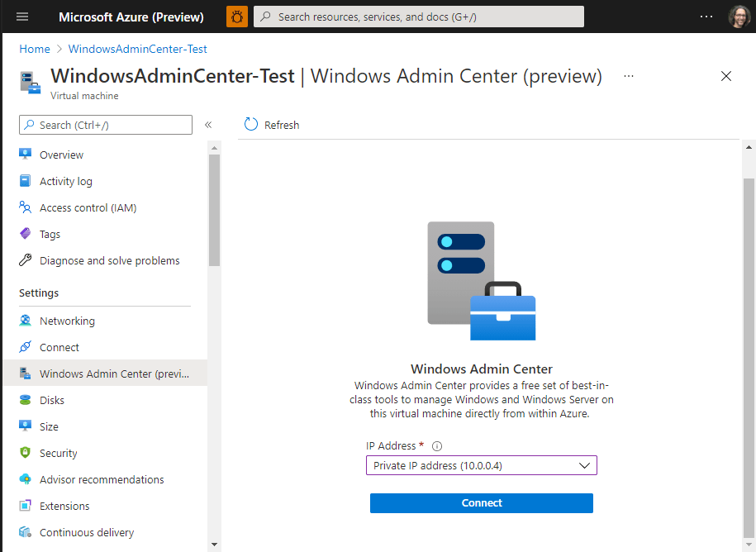Click the Refresh icon above the pane
Image resolution: width=756 pixels, height=552 pixels.
251,124
